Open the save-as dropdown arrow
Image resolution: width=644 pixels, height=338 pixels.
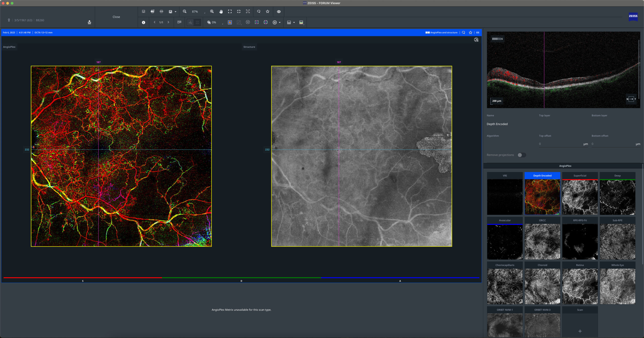point(175,12)
